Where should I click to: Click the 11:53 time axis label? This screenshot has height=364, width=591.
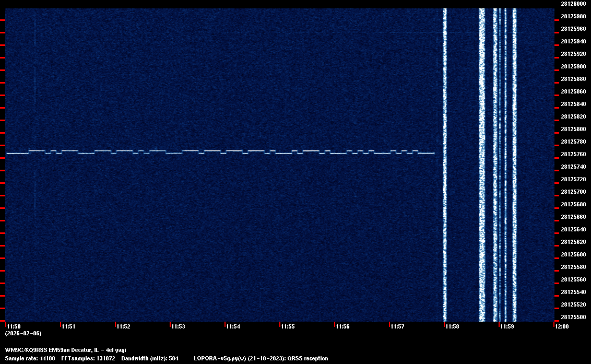(x=179, y=326)
